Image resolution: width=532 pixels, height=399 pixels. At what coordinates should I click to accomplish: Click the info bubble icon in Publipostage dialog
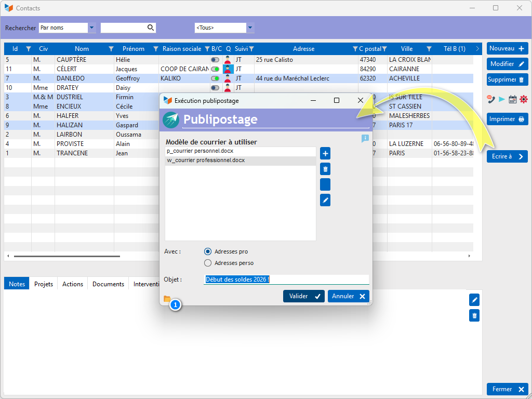[365, 138]
